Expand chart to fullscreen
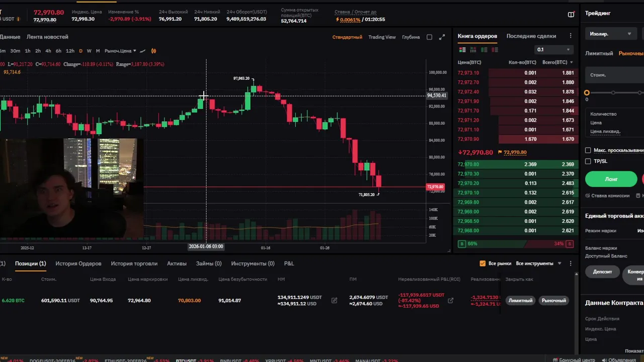The height and width of the screenshot is (362, 644). (442, 37)
